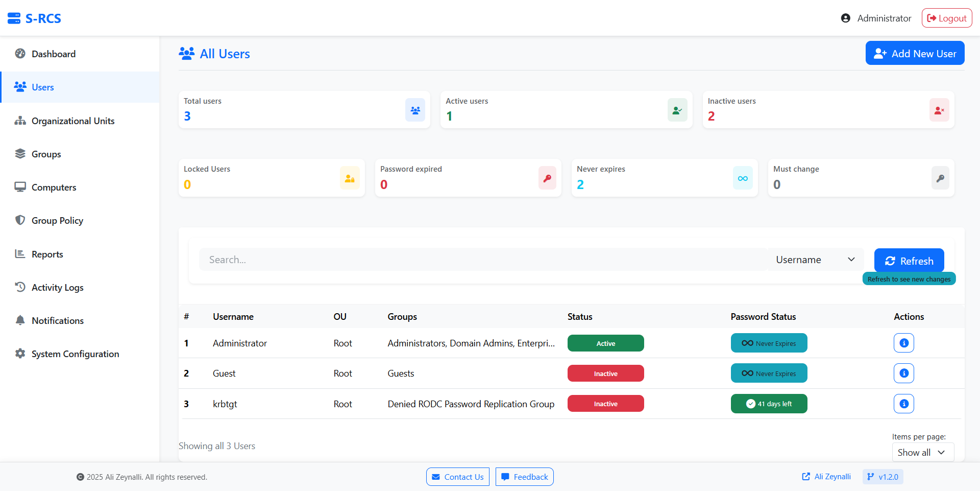The image size is (980, 491).
Task: Click the version branch icon in footer
Action: click(x=871, y=477)
